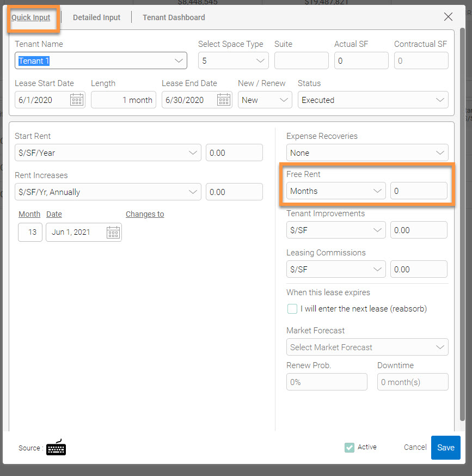Click the keyboard Source icon

[x=56, y=448]
